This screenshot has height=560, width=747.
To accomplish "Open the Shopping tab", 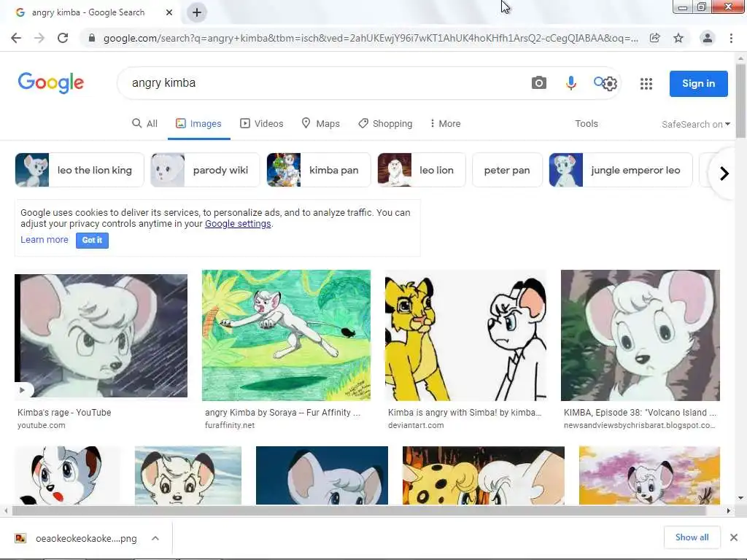I will 385,124.
